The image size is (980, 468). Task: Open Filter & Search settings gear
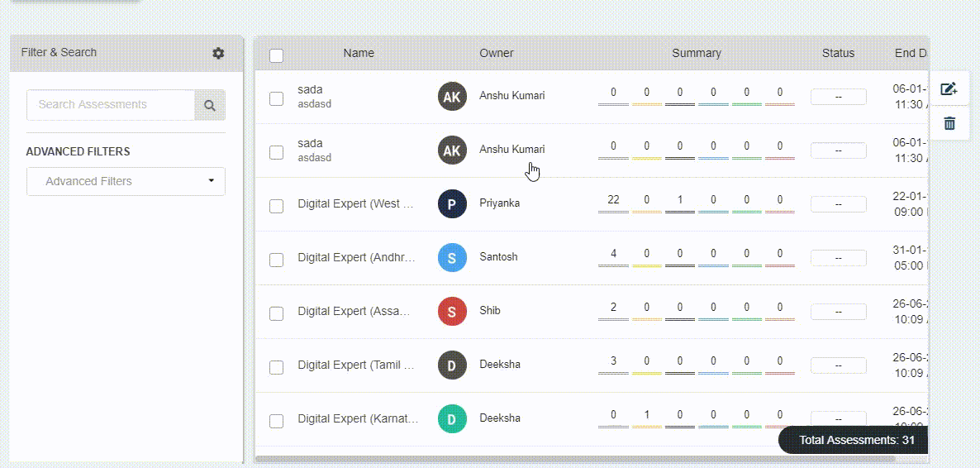(x=218, y=53)
